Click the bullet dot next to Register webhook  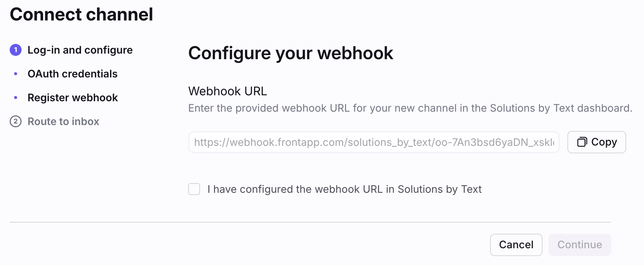click(x=16, y=98)
